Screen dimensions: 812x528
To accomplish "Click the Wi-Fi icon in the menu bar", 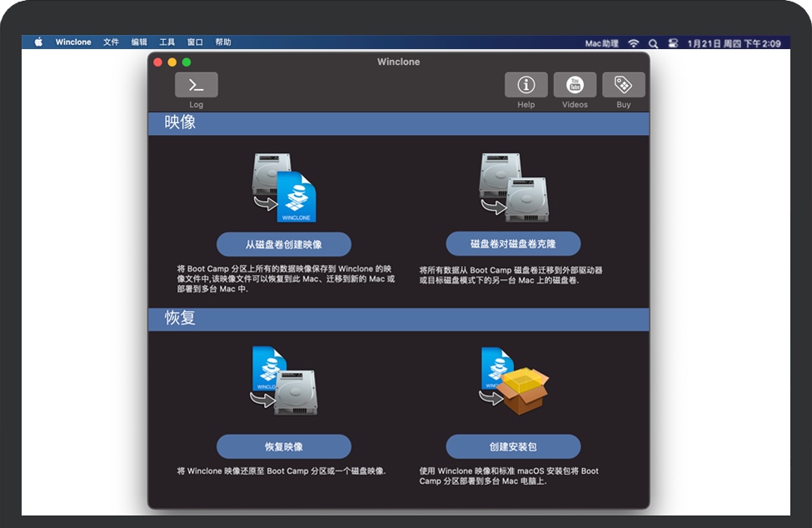I will tap(634, 41).
